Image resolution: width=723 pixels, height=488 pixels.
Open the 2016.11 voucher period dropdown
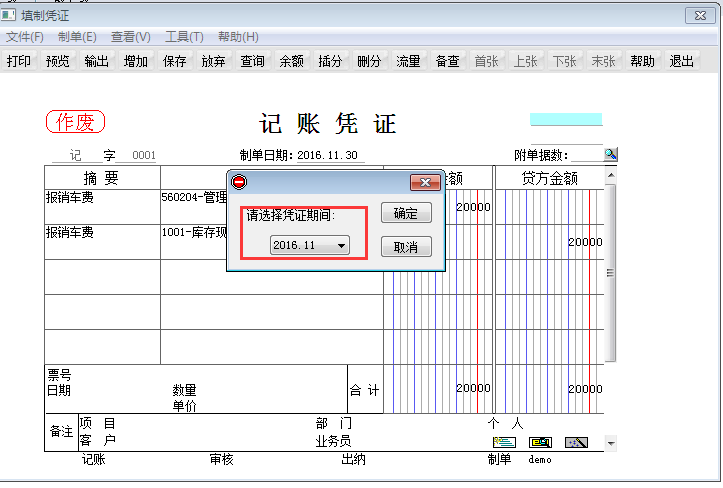[310, 245]
